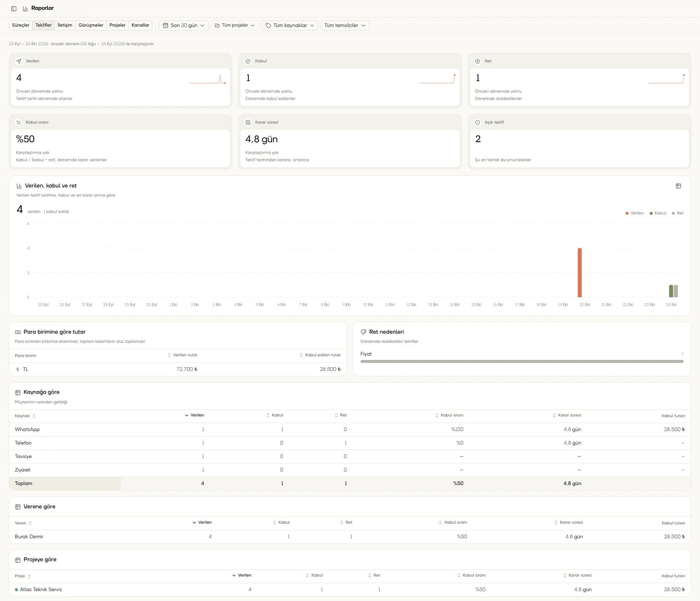This screenshot has height=601, width=700.
Task: Switch chart to table view icon
Action: coord(679,186)
